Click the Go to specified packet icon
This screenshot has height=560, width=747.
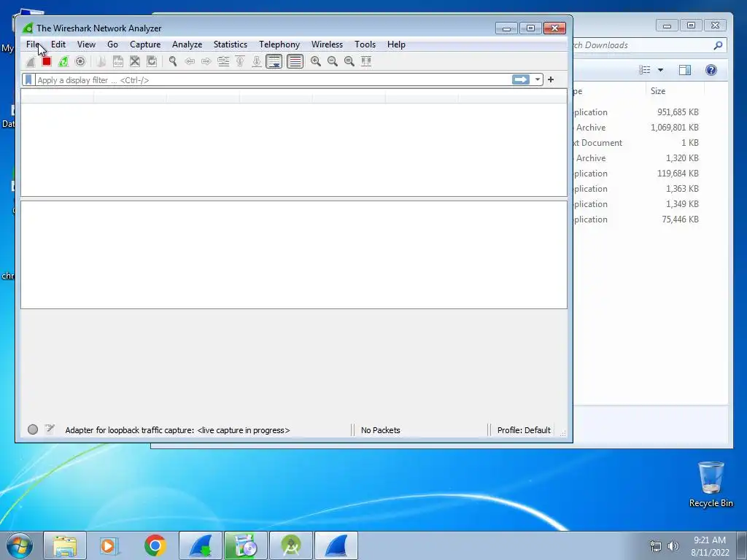click(x=223, y=61)
